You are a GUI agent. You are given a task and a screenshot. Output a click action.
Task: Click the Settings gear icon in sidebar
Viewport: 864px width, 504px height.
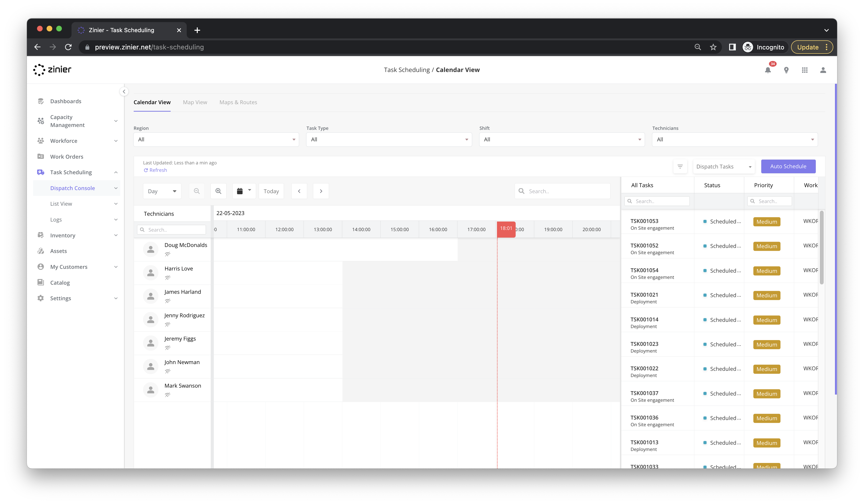tap(41, 298)
